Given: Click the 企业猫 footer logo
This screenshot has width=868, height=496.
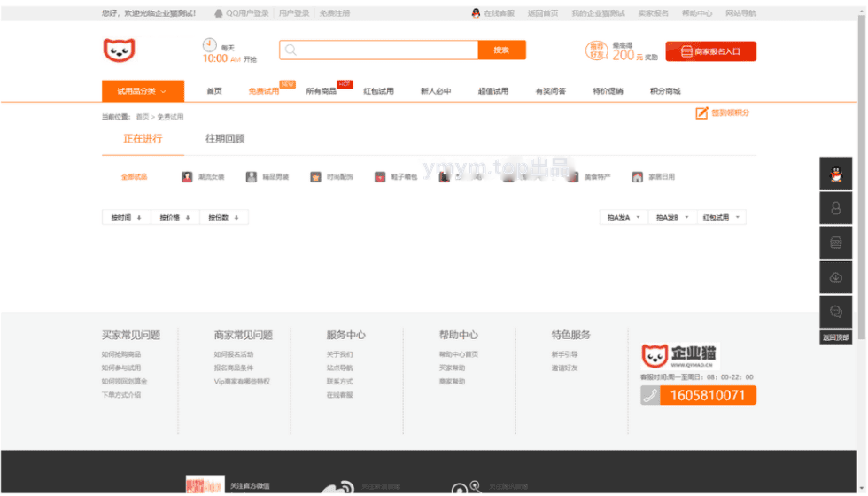Looking at the screenshot, I should tap(680, 356).
